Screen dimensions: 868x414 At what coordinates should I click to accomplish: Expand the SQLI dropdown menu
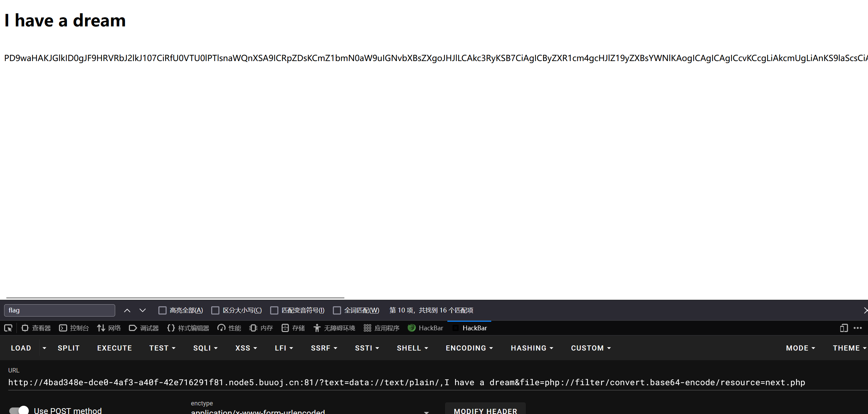coord(205,348)
